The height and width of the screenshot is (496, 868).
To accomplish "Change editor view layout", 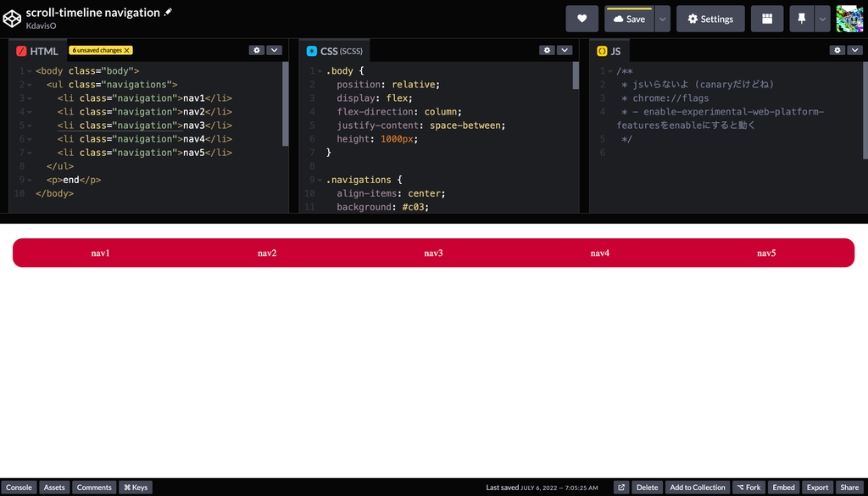I will tap(766, 19).
